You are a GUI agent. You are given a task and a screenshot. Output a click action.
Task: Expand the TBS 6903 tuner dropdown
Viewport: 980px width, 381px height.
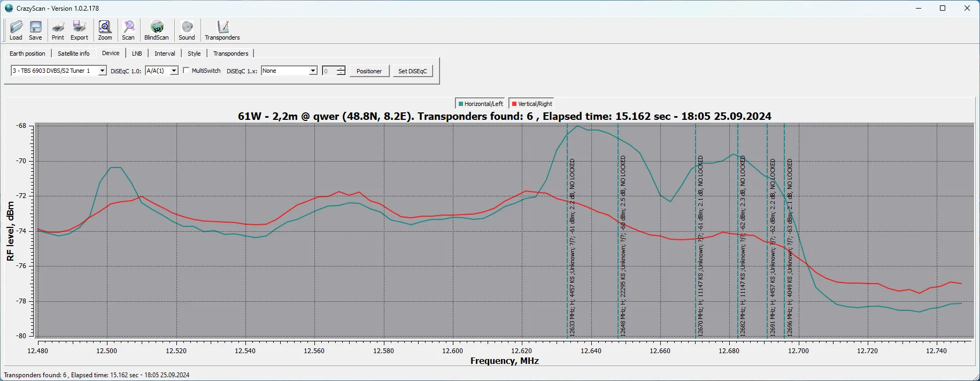pos(102,71)
